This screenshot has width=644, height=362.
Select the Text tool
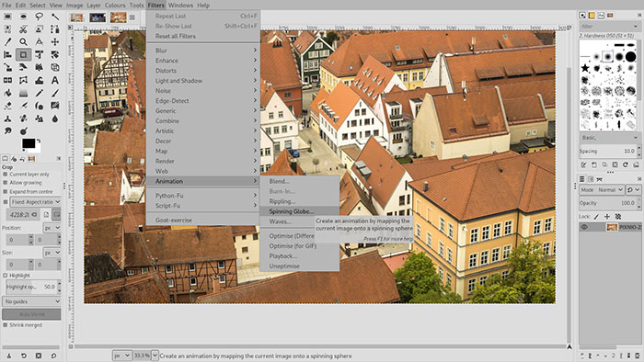(x=54, y=80)
